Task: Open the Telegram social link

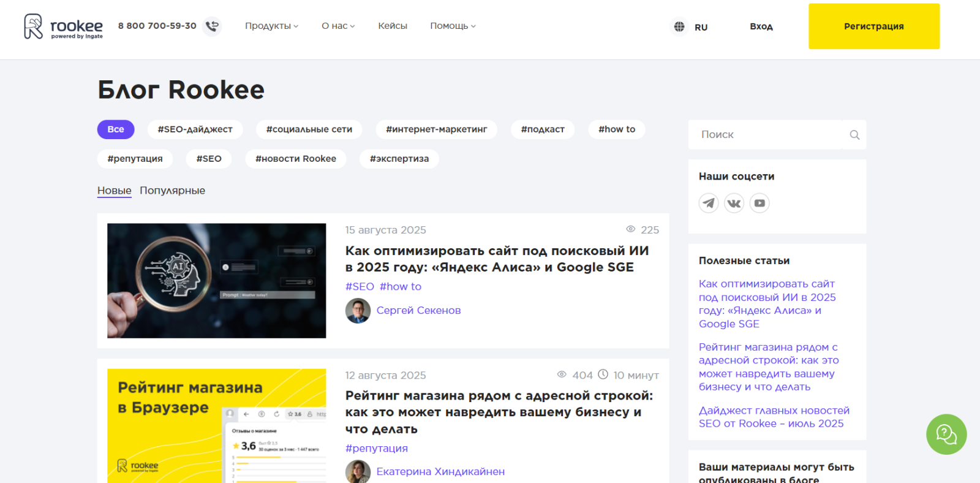Action: (709, 203)
